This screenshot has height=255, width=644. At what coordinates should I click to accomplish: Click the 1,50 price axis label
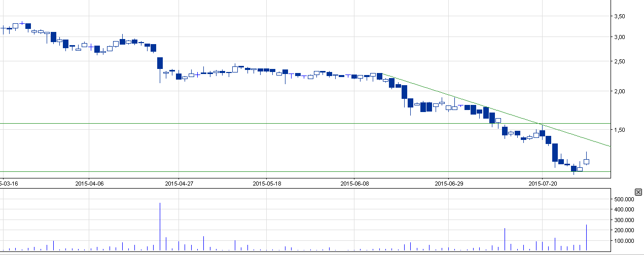tap(619, 130)
